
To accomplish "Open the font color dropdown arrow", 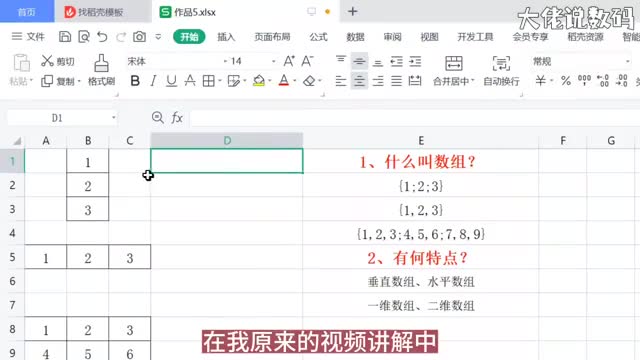I will point(295,81).
